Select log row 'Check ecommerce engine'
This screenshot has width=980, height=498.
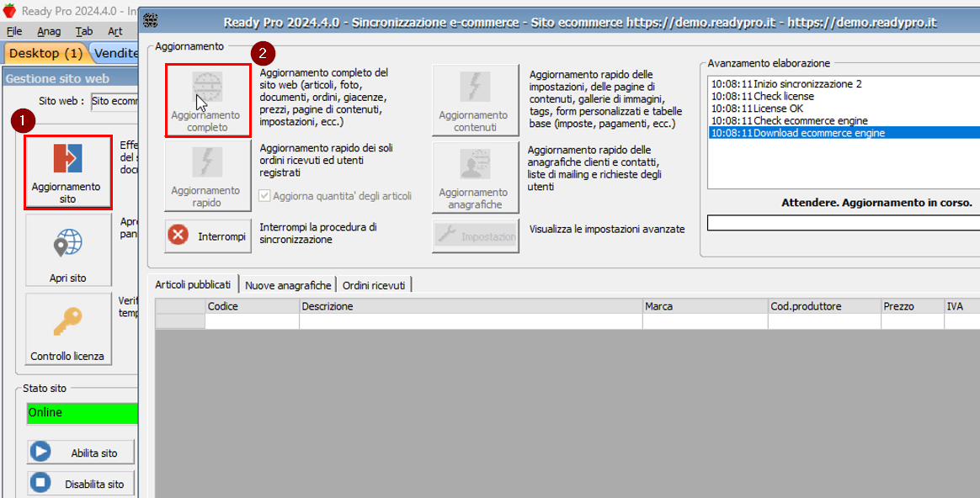[x=844, y=120]
